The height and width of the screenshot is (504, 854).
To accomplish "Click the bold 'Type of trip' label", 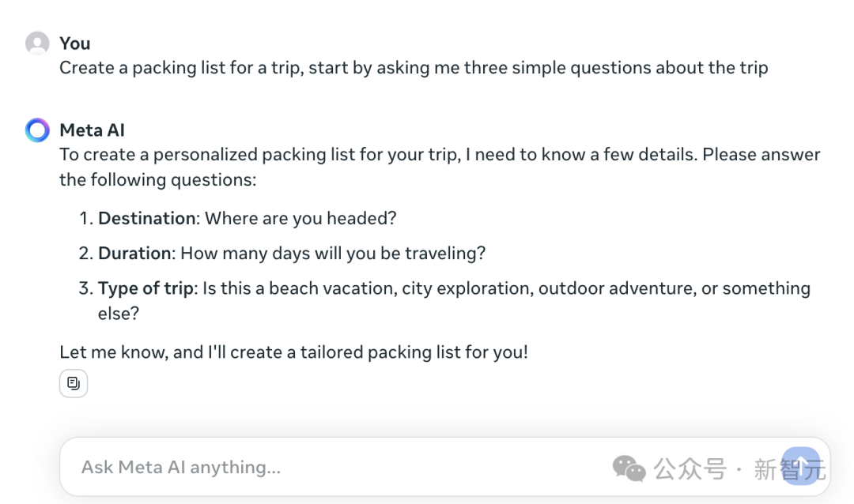I will pos(145,288).
